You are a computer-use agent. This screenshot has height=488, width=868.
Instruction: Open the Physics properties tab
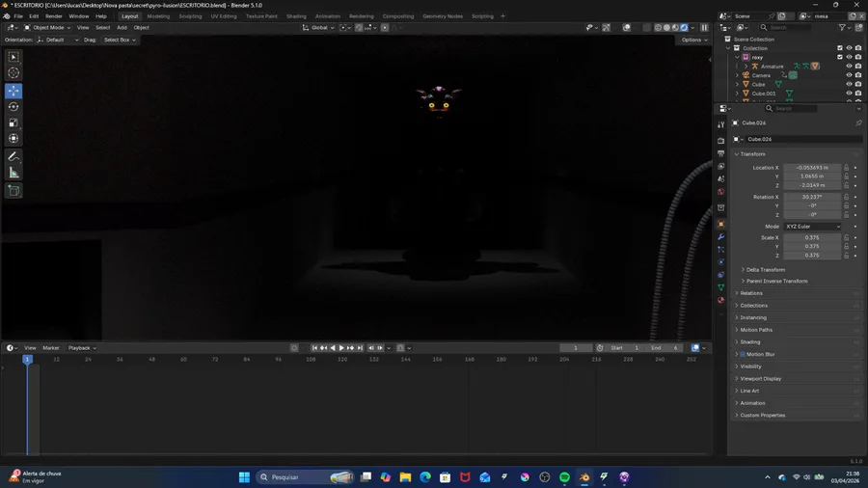pos(720,262)
